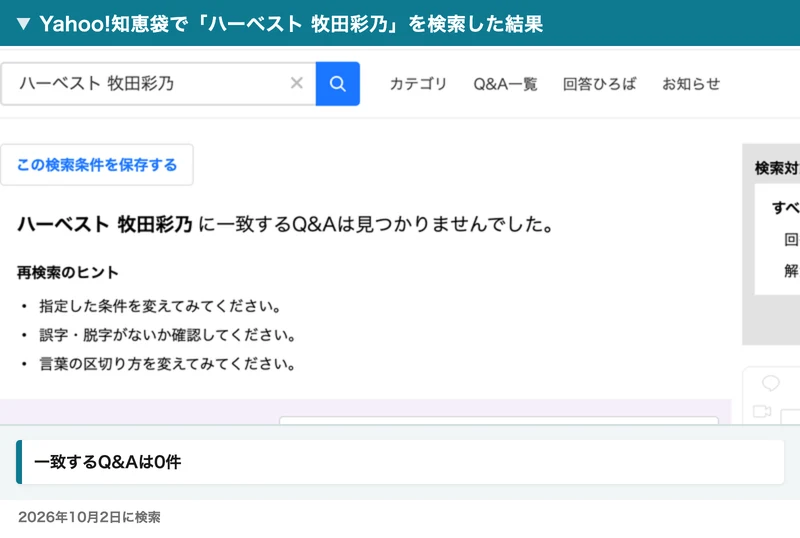Collapse the header triangle beside Yahoo!知恵袋

point(23,23)
